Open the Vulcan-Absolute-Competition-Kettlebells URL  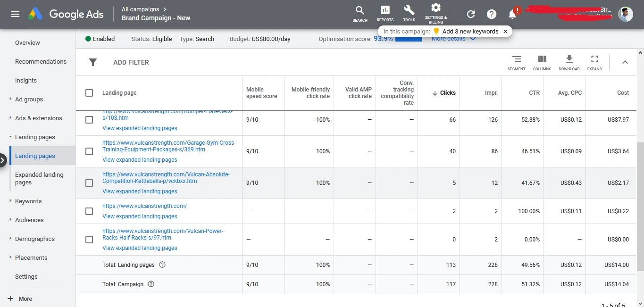[x=166, y=178]
